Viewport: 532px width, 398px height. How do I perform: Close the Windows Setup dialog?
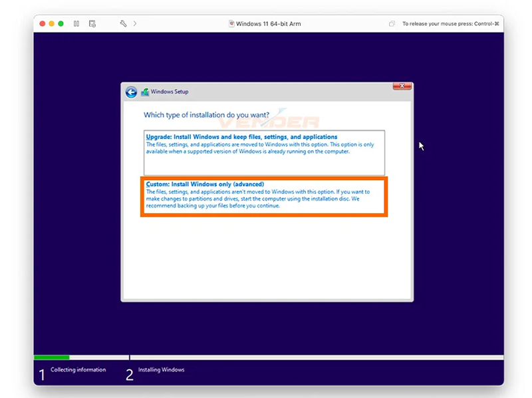(x=402, y=86)
